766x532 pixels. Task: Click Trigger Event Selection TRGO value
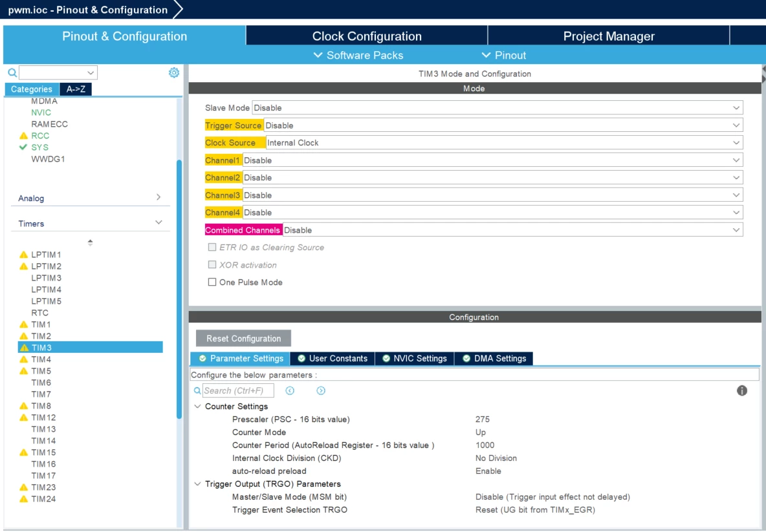click(536, 510)
